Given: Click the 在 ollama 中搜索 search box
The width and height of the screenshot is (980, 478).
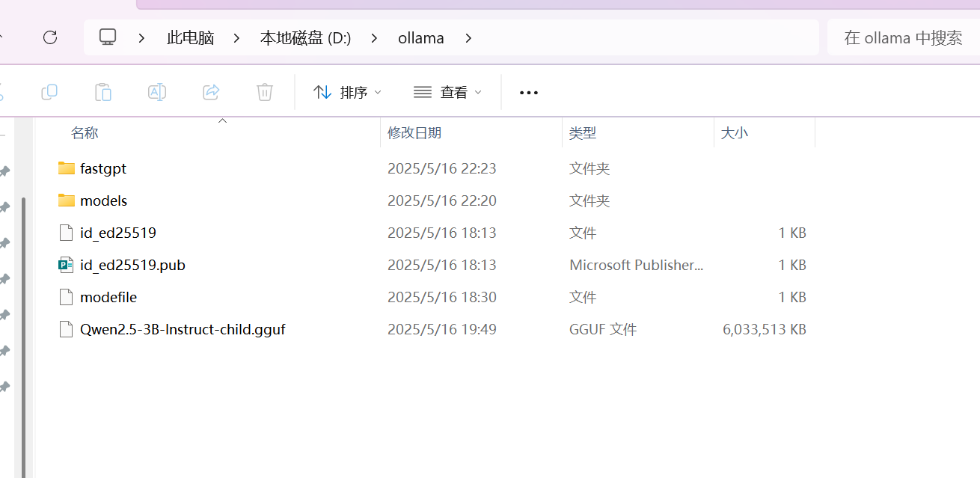Looking at the screenshot, I should 903,38.
